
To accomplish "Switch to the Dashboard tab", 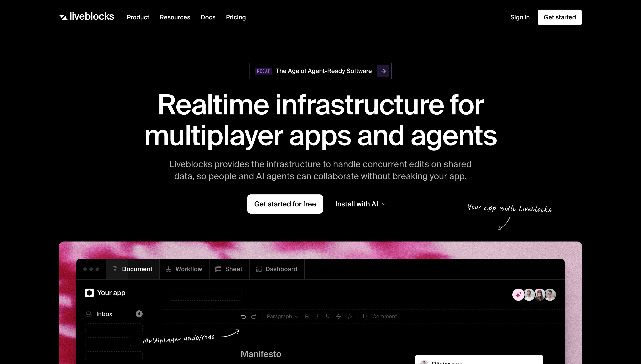I will [277, 269].
